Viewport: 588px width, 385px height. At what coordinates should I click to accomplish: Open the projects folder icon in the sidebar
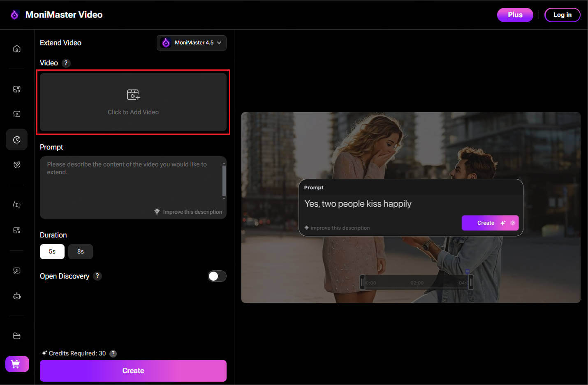coord(16,336)
